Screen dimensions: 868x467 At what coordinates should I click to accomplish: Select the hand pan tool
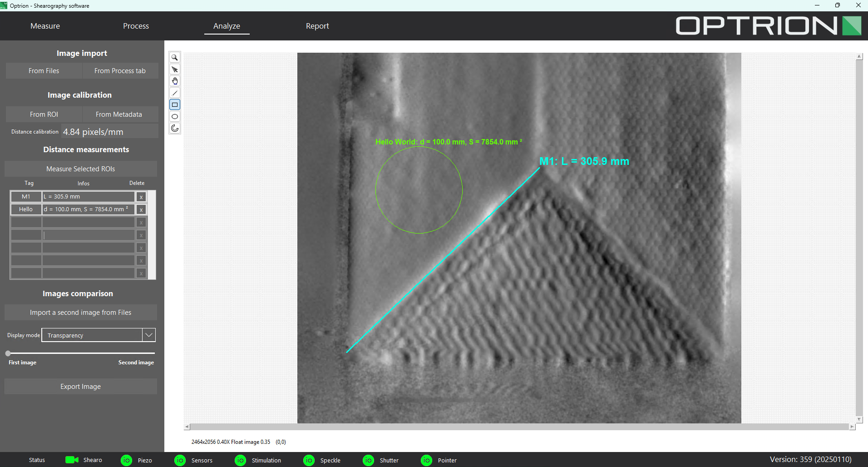175,81
